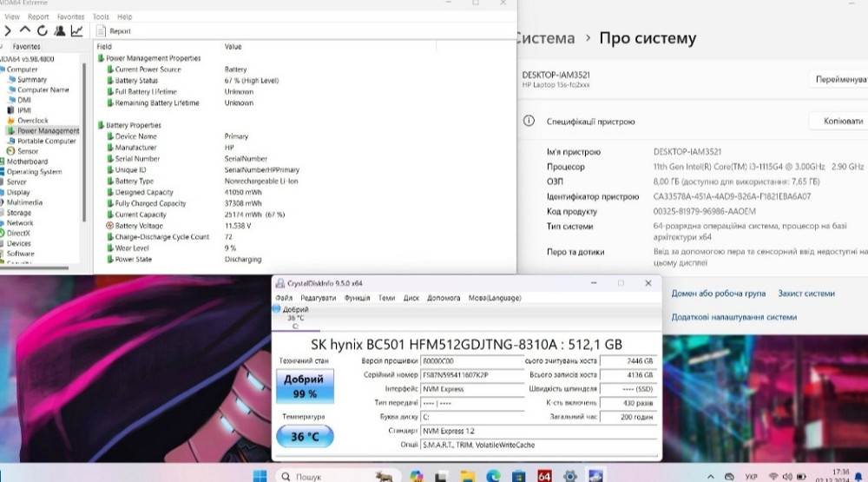The image size is (868, 482).
Task: Select Software in the AIDA64 tree
Action: (x=21, y=254)
